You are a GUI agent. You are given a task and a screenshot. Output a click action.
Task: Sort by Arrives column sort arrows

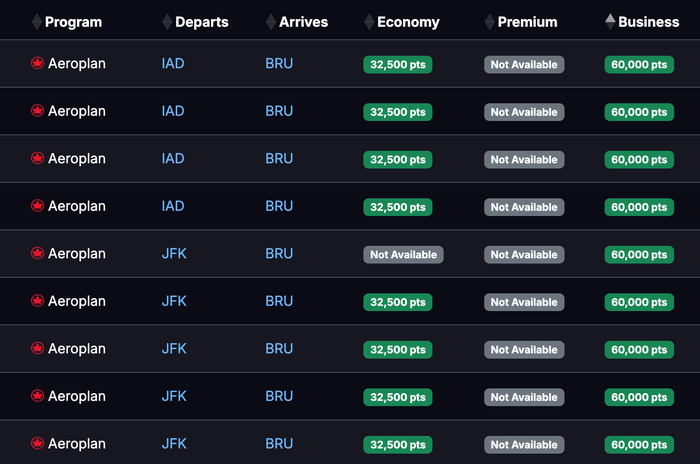pyautogui.click(x=271, y=22)
